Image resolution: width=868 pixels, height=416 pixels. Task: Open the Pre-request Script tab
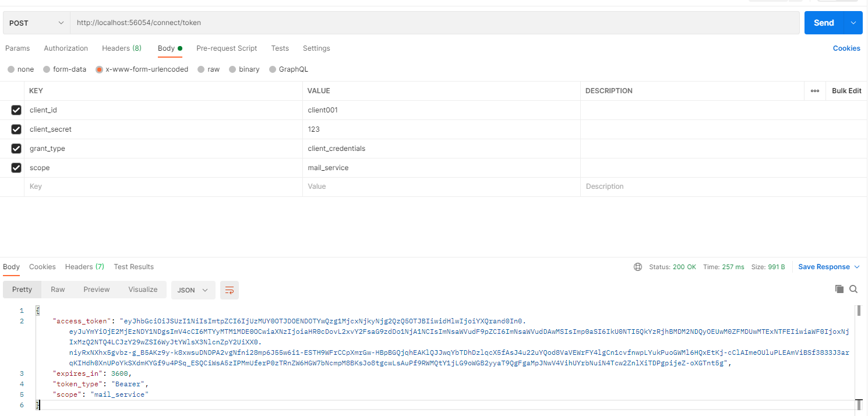coord(227,48)
